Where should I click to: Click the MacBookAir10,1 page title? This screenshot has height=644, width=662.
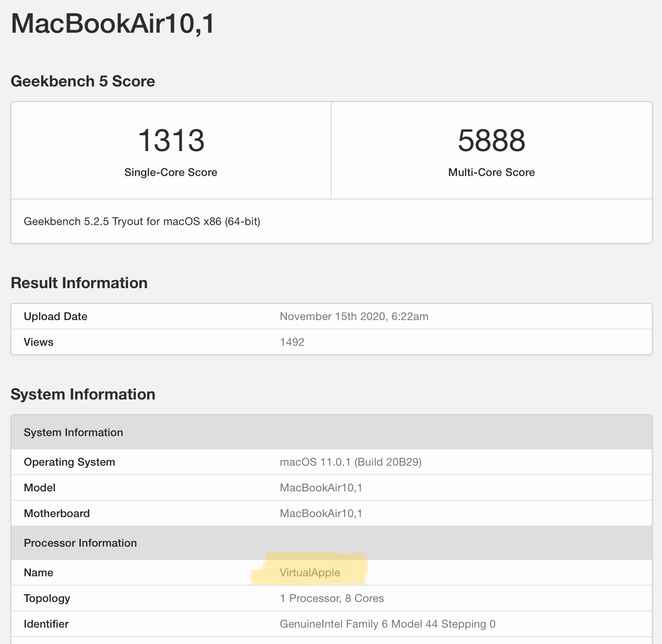pyautogui.click(x=113, y=24)
